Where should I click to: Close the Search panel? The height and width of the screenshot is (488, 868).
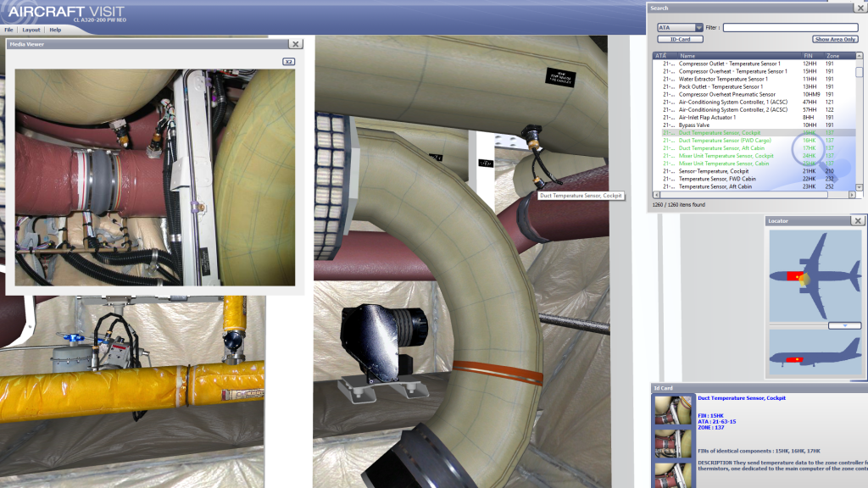pyautogui.click(x=861, y=8)
